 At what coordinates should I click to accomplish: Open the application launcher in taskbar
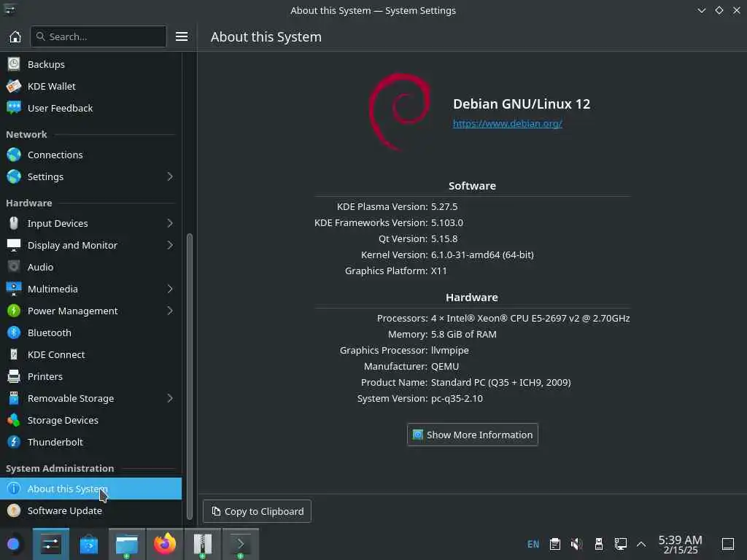[x=13, y=544]
